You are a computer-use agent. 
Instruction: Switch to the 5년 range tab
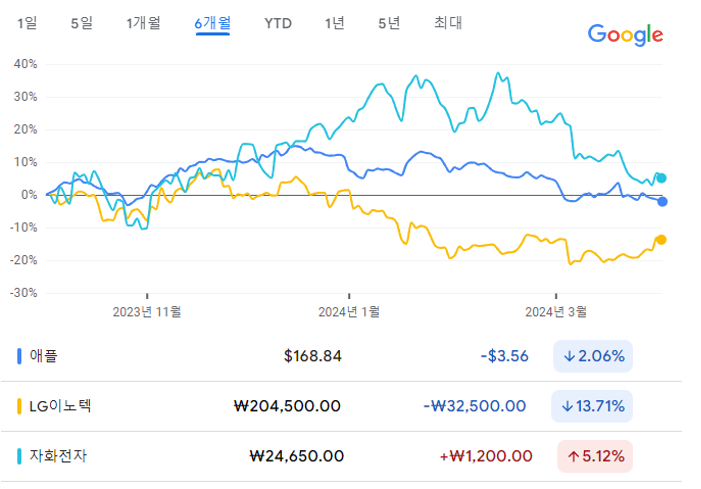(389, 23)
